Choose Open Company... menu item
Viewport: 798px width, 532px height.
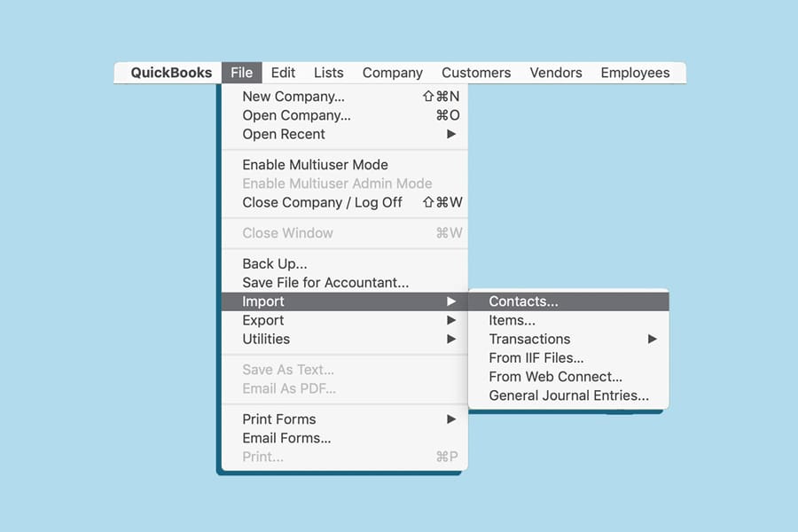[345, 115]
